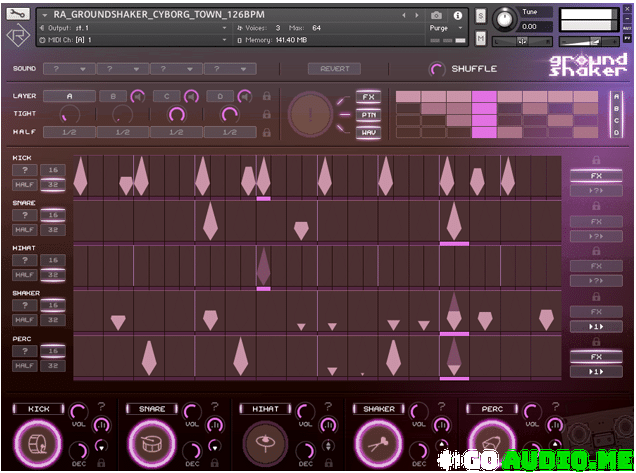Click the instrument info icon in header
This screenshot has height=473, width=636.
point(460,15)
